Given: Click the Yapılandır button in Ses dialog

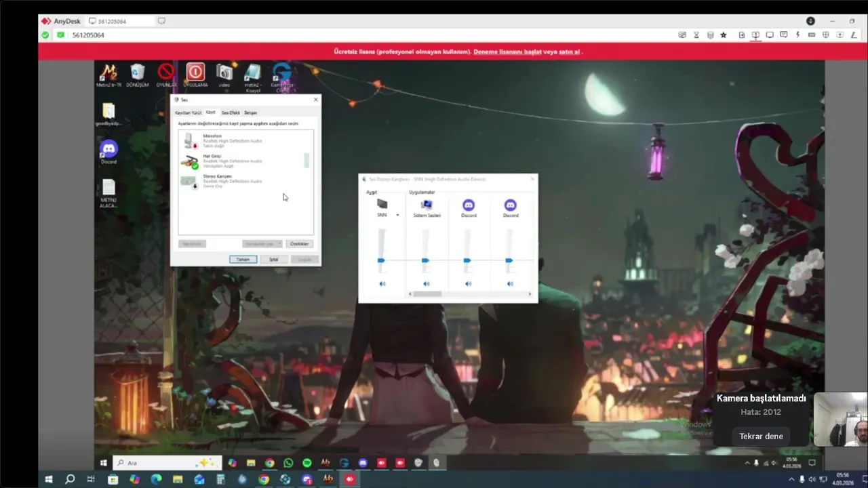Looking at the screenshot, I should tap(192, 243).
